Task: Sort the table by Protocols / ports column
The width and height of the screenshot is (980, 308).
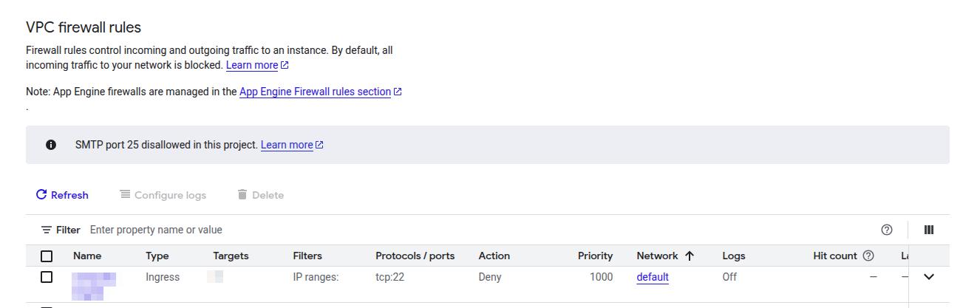Action: coord(415,256)
